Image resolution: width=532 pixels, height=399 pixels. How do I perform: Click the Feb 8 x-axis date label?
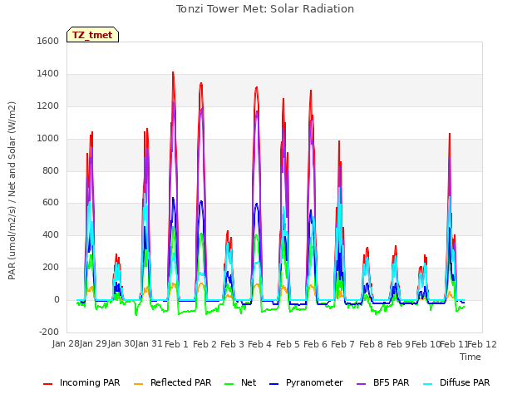(371, 344)
